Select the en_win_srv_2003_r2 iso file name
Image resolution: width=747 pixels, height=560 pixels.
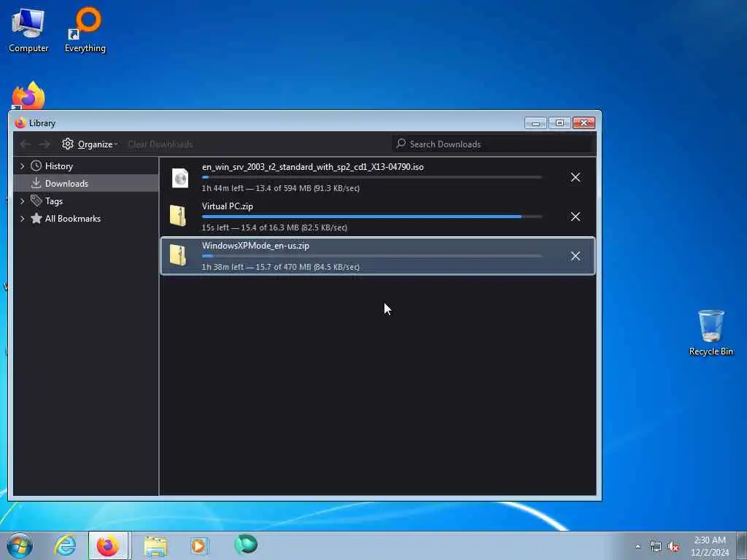pyautogui.click(x=312, y=167)
